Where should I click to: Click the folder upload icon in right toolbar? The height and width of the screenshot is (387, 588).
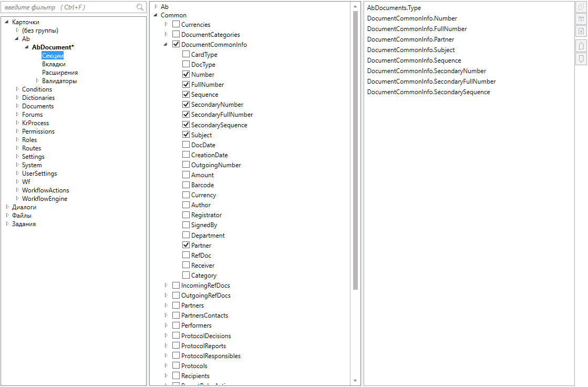(581, 19)
